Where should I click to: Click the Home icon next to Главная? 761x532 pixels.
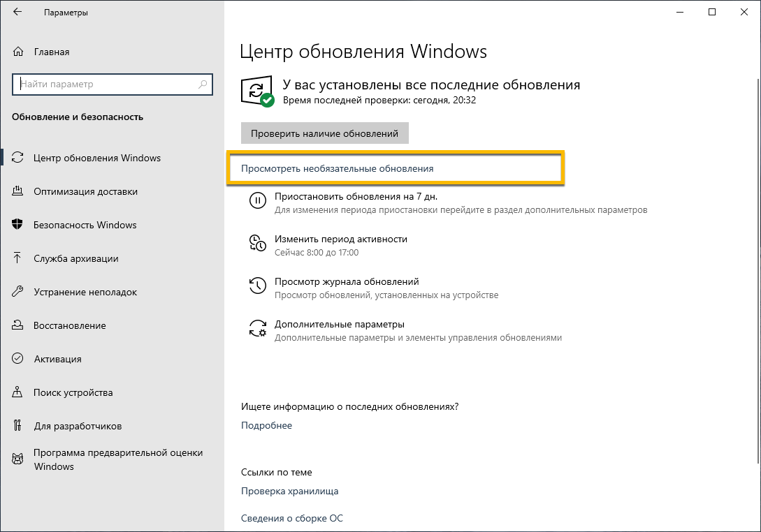point(19,52)
